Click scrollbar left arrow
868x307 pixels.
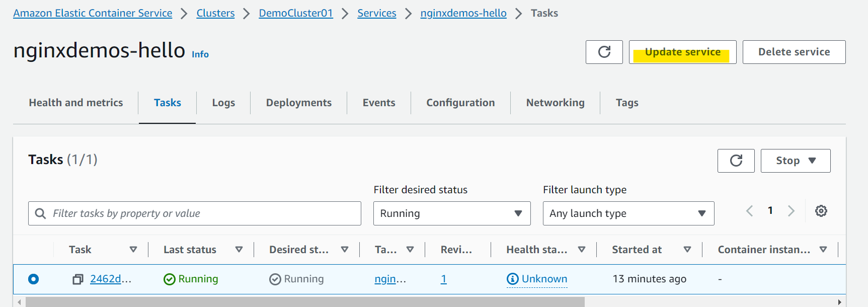pos(19,302)
